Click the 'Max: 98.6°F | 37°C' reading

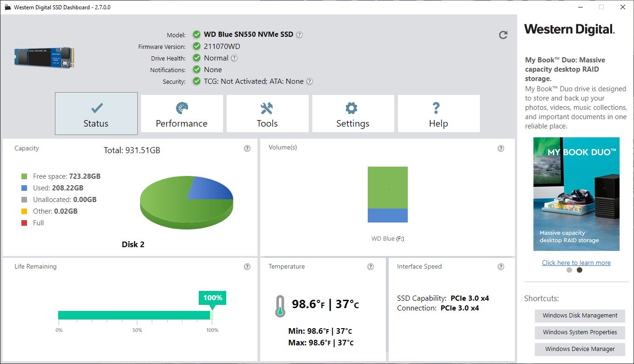pos(321,343)
